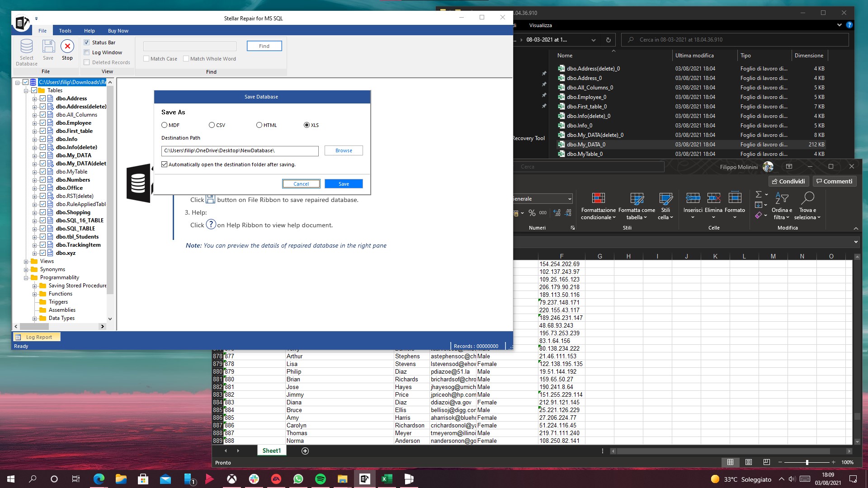The image size is (868, 488).
Task: Click refresh icon in Explorer address bar
Action: (x=609, y=40)
